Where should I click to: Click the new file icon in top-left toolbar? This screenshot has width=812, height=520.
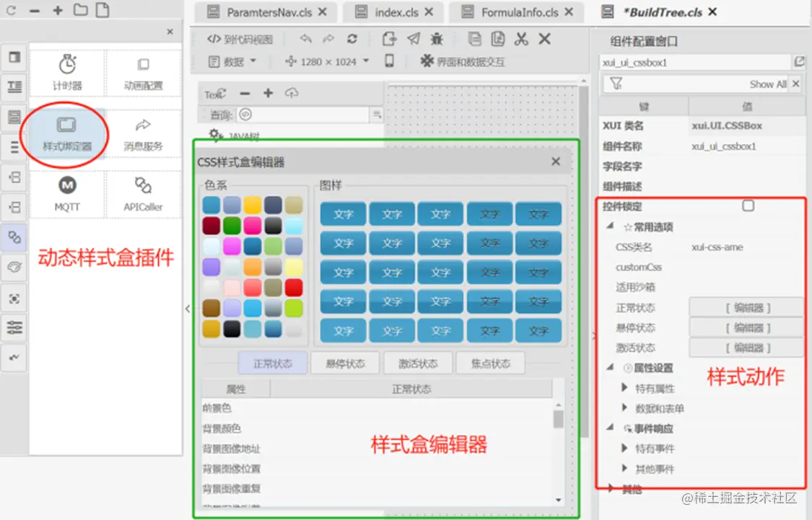(x=102, y=10)
